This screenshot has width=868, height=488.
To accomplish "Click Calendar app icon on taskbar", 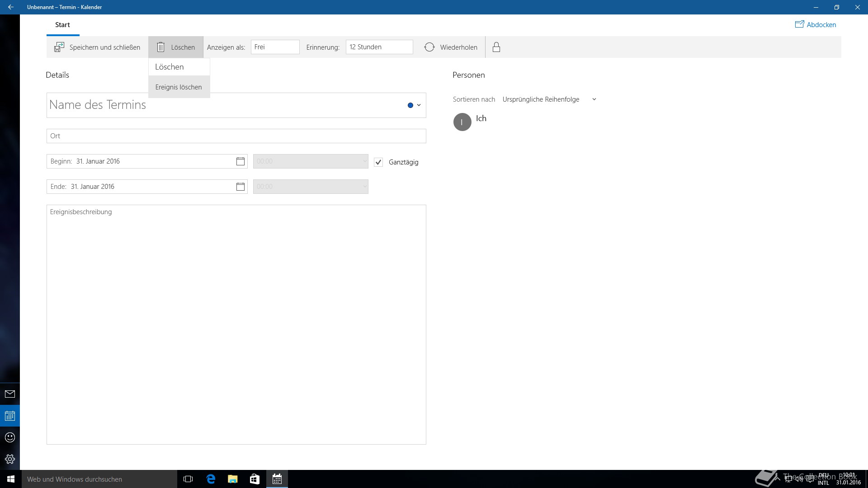I will (277, 479).
